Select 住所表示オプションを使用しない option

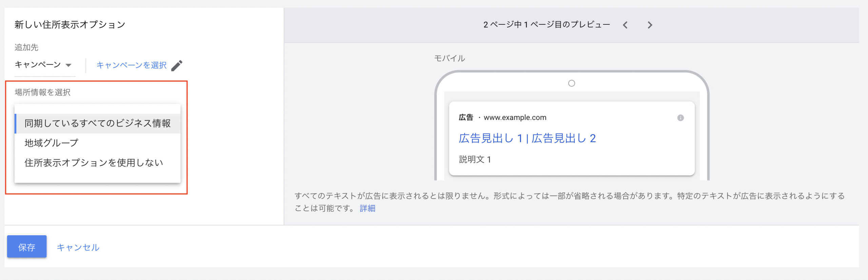94,163
